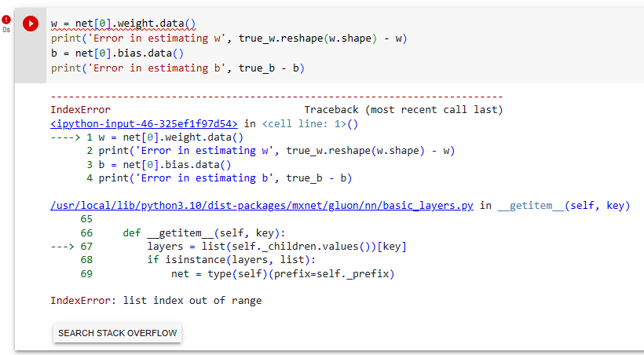
Task: Click the editor line printing 'Error in estimating w'
Action: pos(229,38)
